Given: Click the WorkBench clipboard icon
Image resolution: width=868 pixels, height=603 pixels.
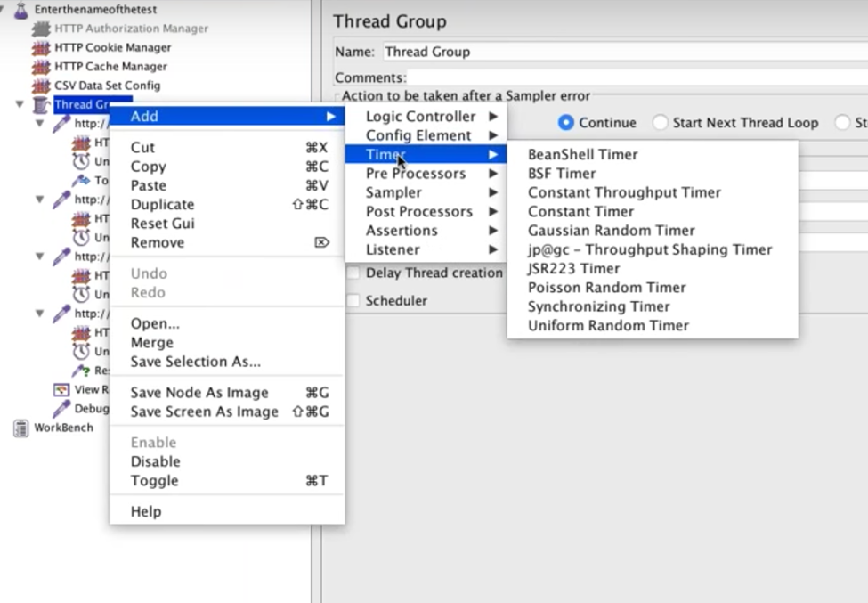Looking at the screenshot, I should pyautogui.click(x=20, y=428).
